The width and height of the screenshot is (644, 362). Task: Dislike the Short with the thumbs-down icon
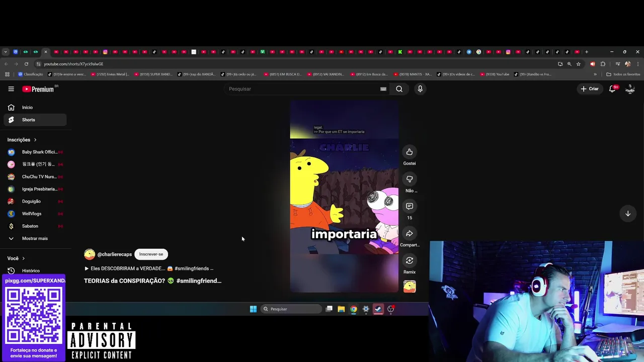click(410, 179)
